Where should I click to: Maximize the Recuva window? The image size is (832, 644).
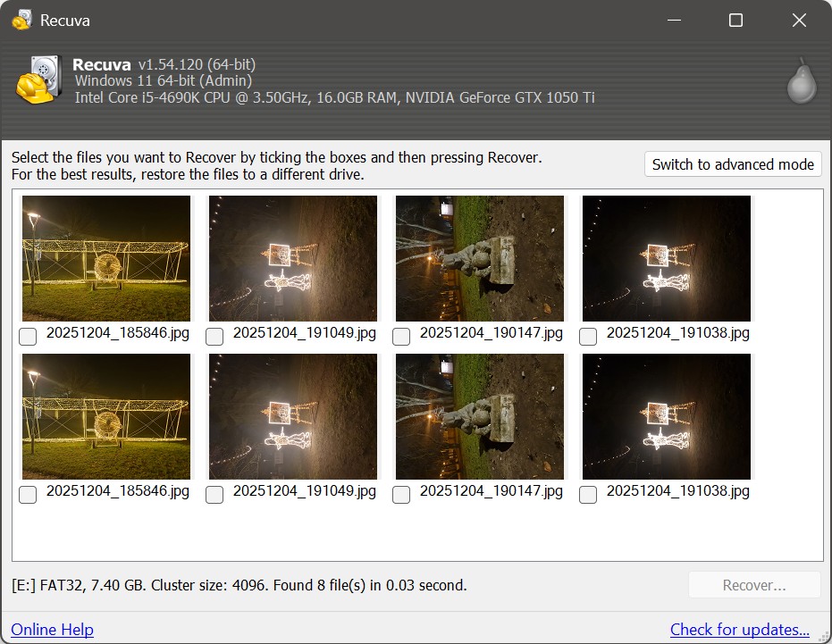click(x=735, y=21)
